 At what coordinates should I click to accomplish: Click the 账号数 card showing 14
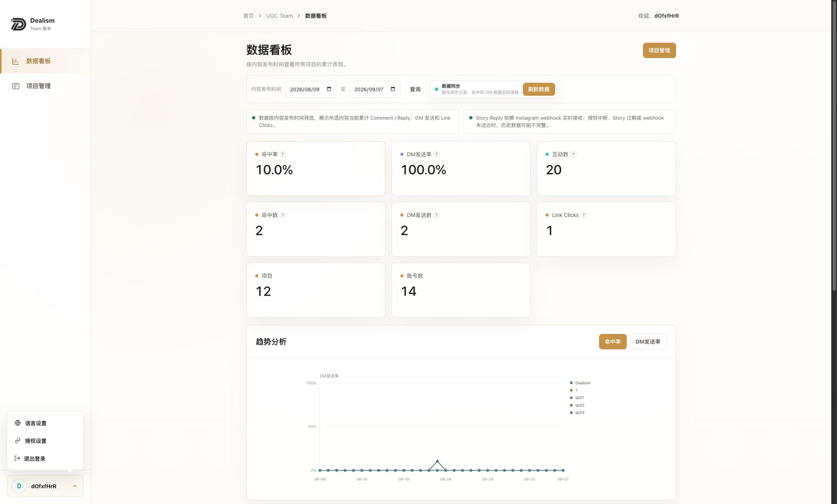coord(461,290)
